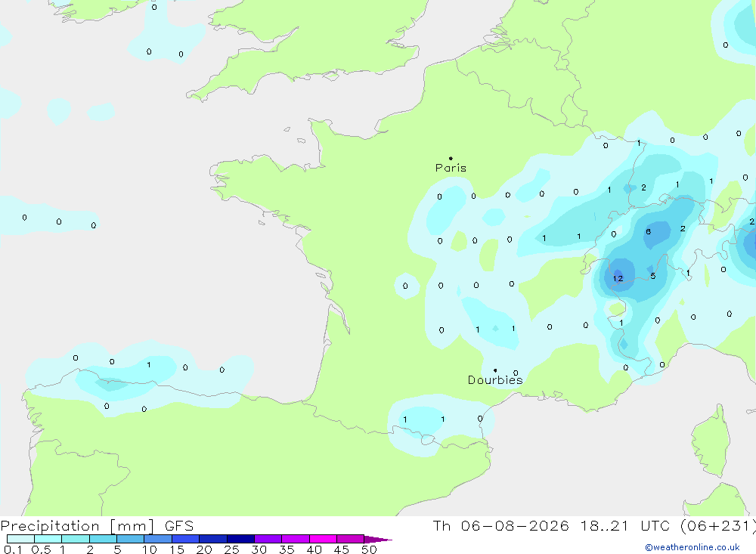Click the '0.5' legend scale label
The height and width of the screenshot is (554, 756).
point(41,549)
